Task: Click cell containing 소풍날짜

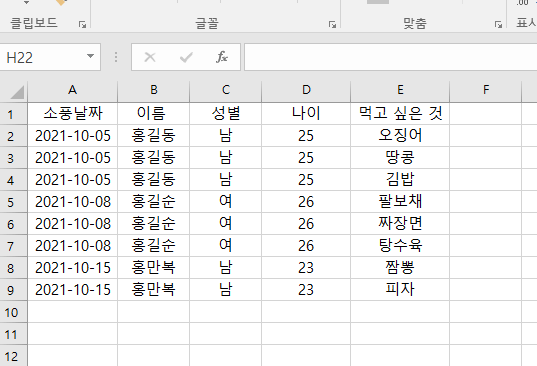Action: click(73, 114)
